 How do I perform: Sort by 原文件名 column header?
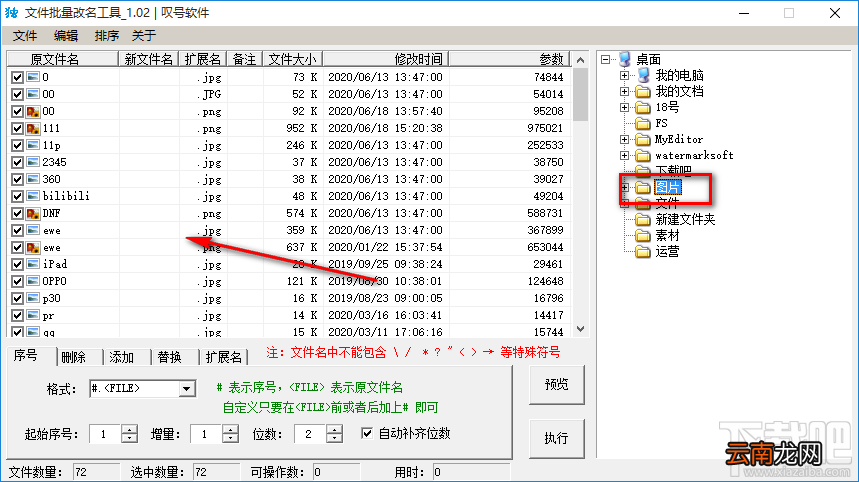click(62, 59)
